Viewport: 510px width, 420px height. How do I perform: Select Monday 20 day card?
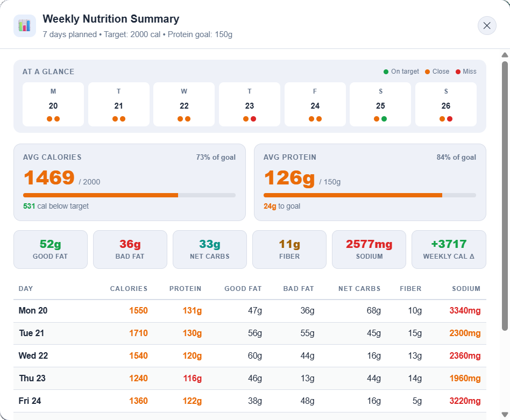pyautogui.click(x=53, y=104)
